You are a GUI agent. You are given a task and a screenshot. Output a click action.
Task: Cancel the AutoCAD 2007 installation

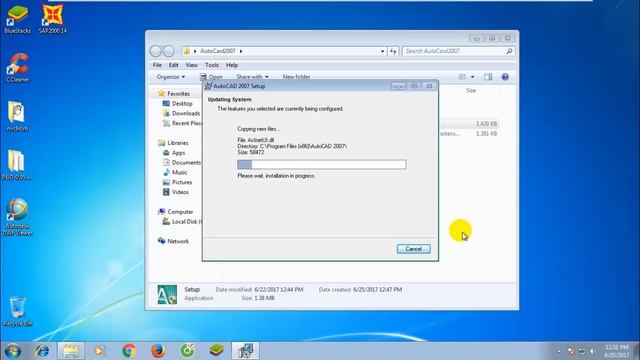coord(413,249)
